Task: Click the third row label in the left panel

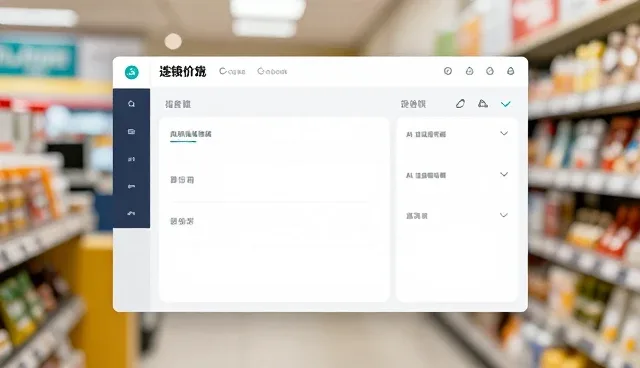Action: click(182, 222)
